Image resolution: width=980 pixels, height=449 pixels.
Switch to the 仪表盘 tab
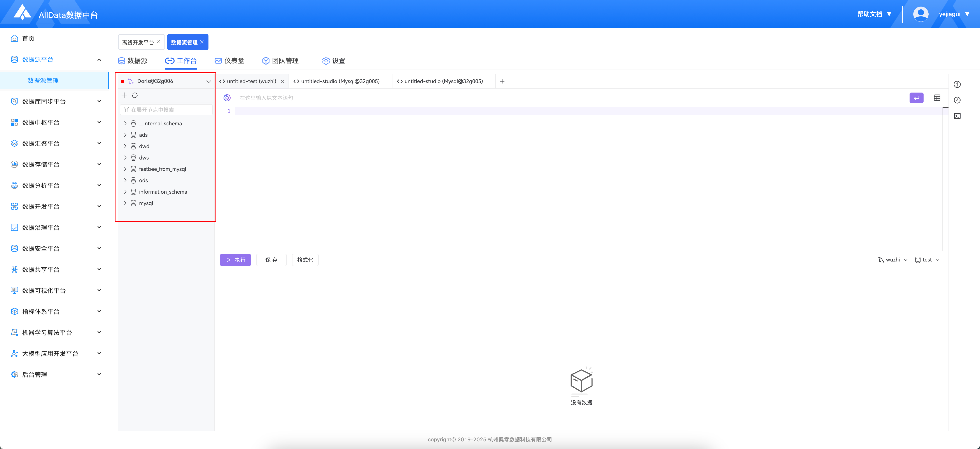click(229, 61)
